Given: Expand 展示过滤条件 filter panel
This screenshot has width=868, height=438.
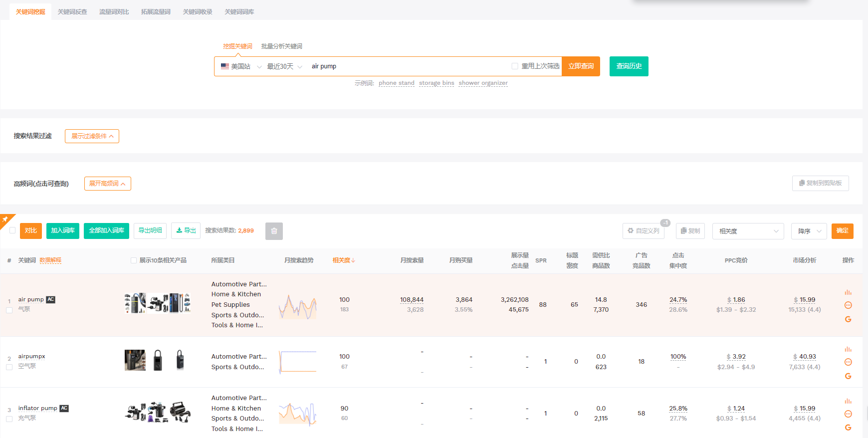Looking at the screenshot, I should 92,136.
